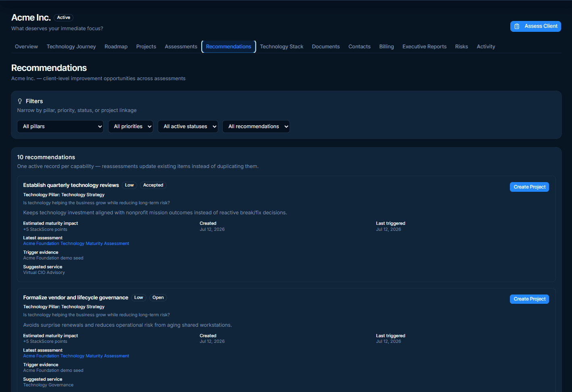The width and height of the screenshot is (572, 392).
Task: Open the All pillars dropdown
Action: [61, 127]
